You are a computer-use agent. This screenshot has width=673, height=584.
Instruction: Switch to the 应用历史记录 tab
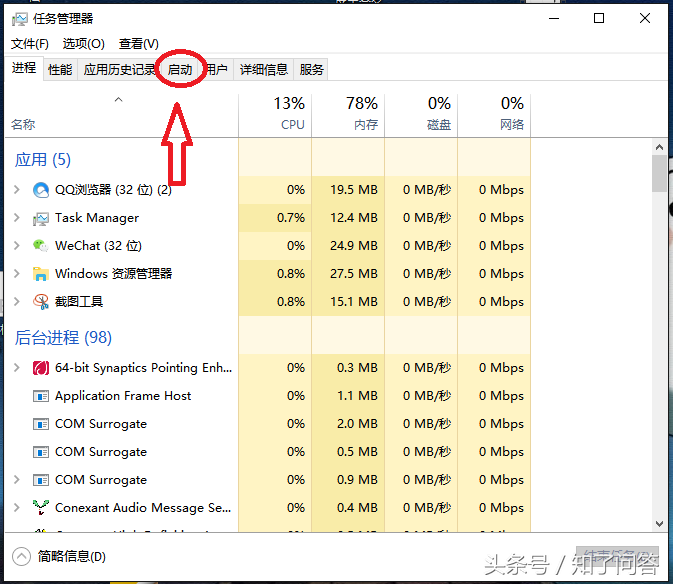pos(119,70)
